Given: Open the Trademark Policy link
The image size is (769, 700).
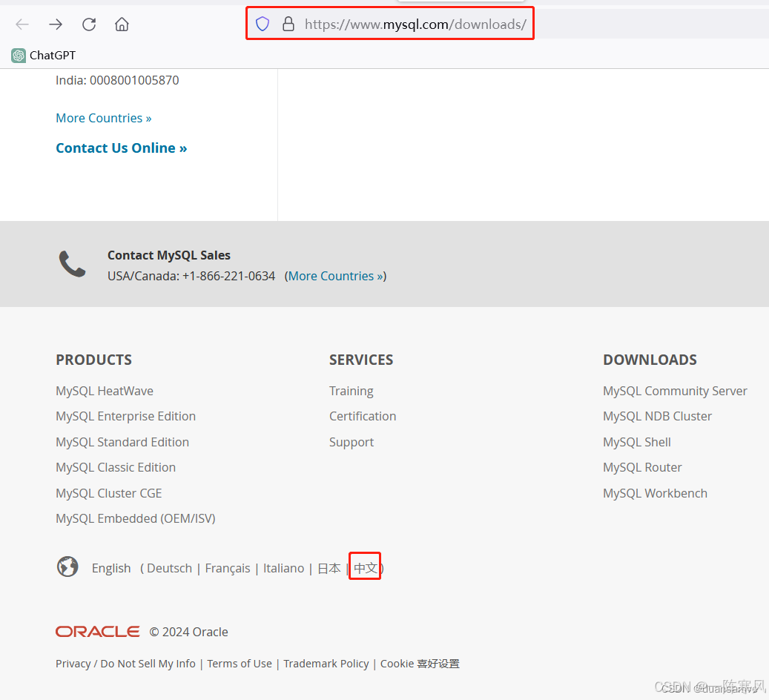Looking at the screenshot, I should [x=326, y=664].
